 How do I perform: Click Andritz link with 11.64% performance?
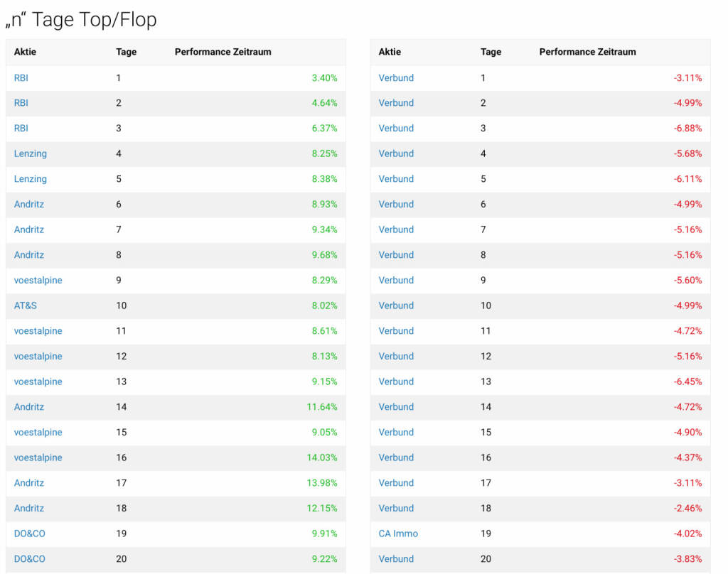pos(28,407)
